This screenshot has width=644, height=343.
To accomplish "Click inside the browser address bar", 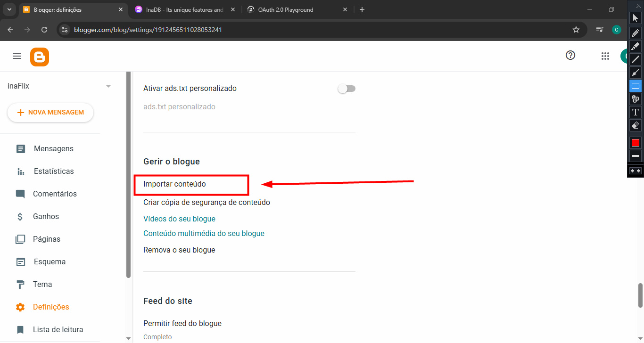I will point(189,29).
